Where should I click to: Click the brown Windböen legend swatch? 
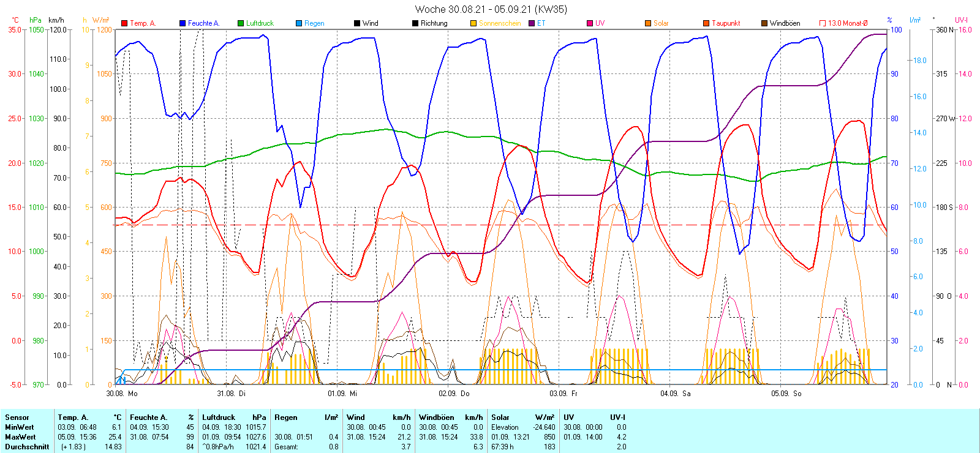(764, 23)
